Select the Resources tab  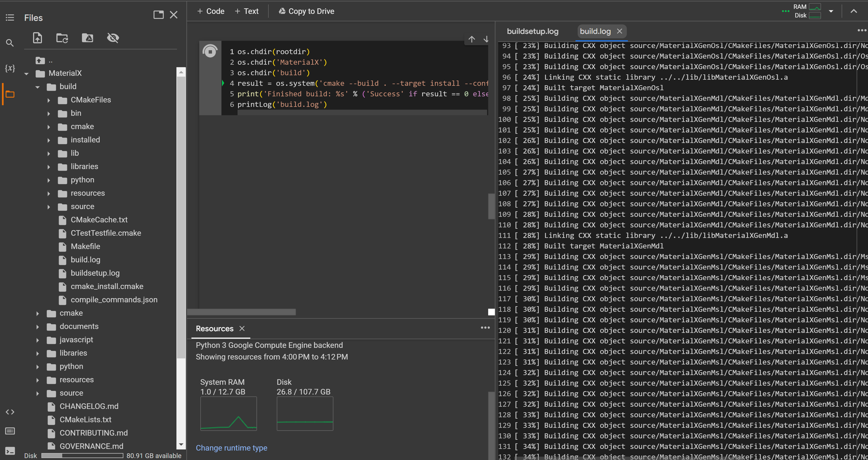click(215, 329)
